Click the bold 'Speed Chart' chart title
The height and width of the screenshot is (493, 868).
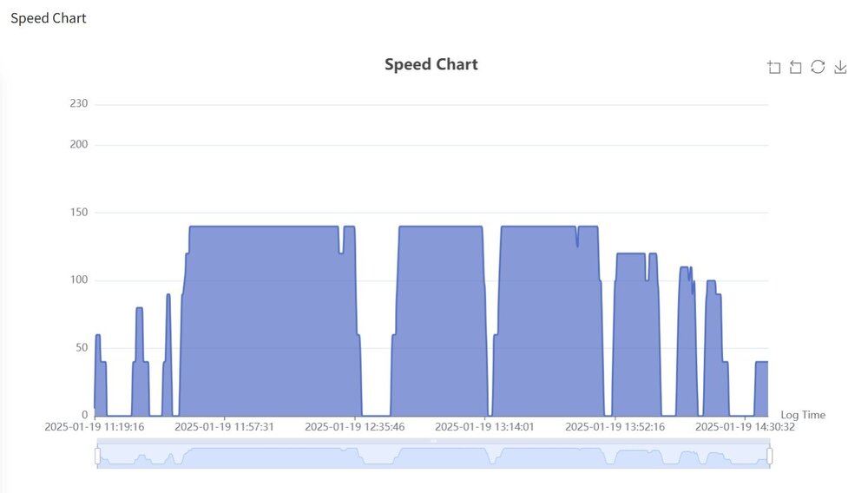coord(431,64)
